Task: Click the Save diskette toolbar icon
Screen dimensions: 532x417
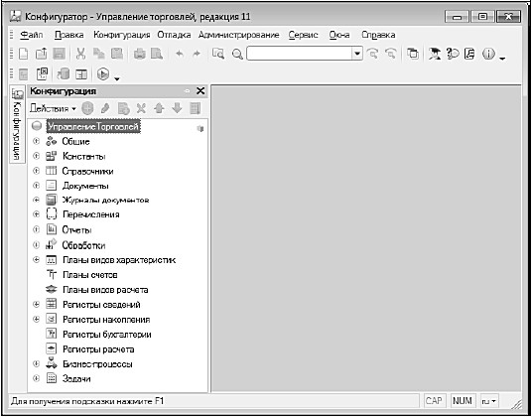Action: [59, 54]
